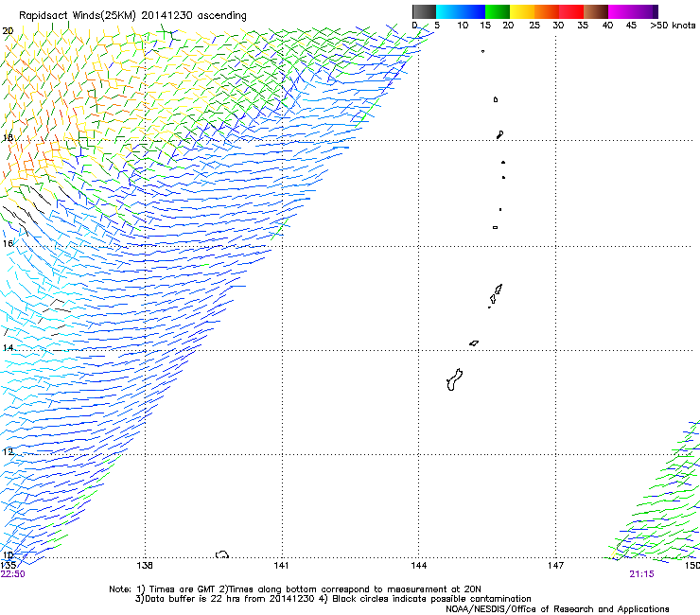Click the longitude label '138'

point(145,566)
